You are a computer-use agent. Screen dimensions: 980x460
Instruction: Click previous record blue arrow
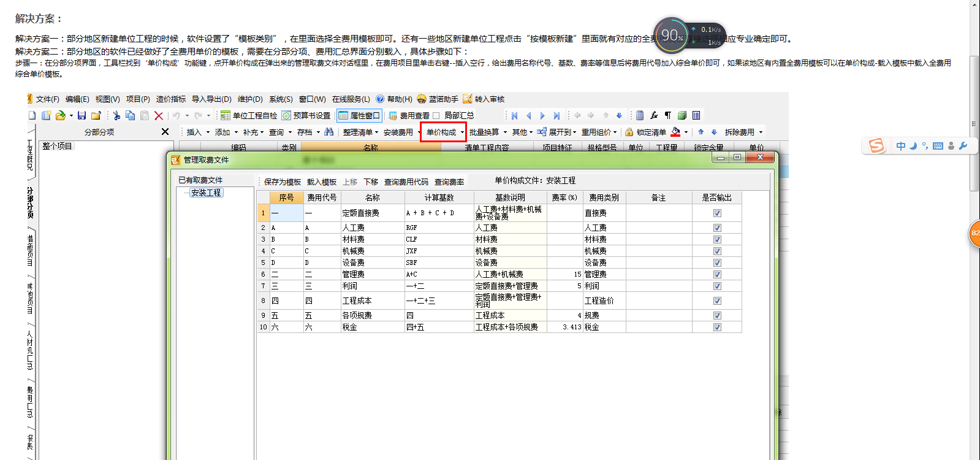tap(529, 115)
